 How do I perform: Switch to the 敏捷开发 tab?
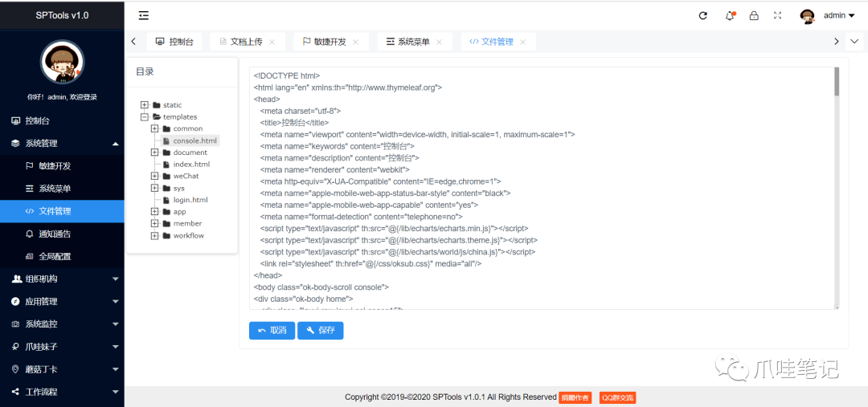click(x=326, y=42)
